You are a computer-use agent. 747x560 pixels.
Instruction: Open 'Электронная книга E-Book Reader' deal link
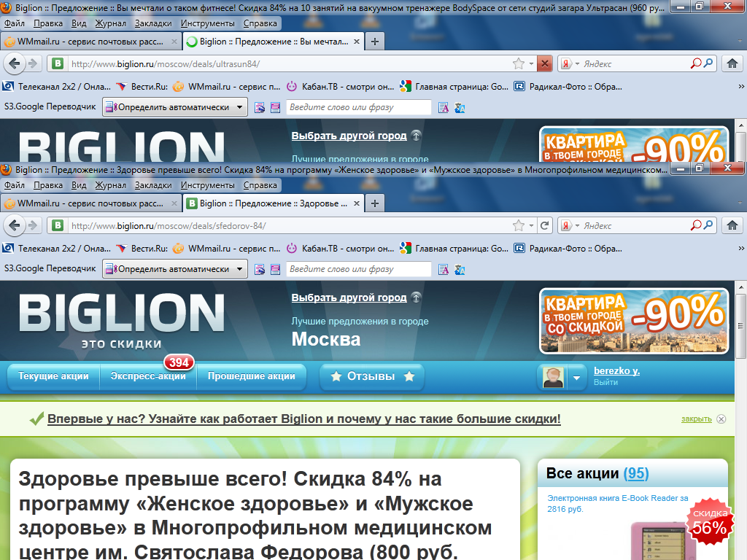(x=618, y=503)
